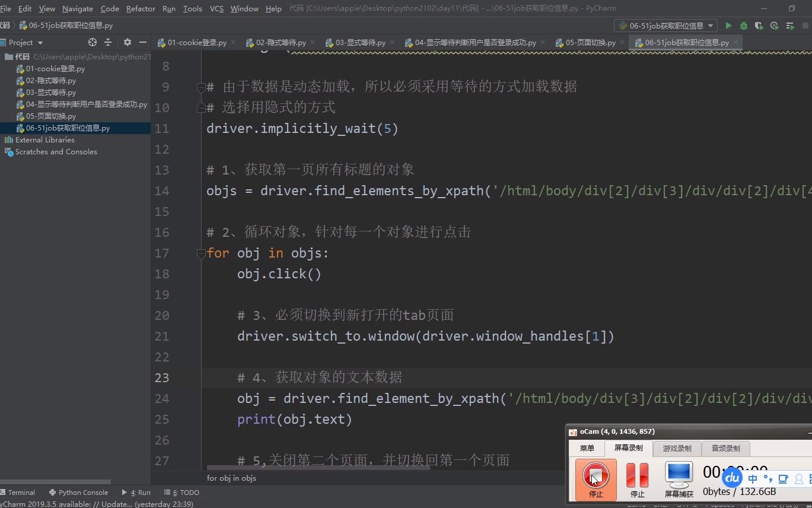Click the Baidu IME 'du' logo icon

733,477
